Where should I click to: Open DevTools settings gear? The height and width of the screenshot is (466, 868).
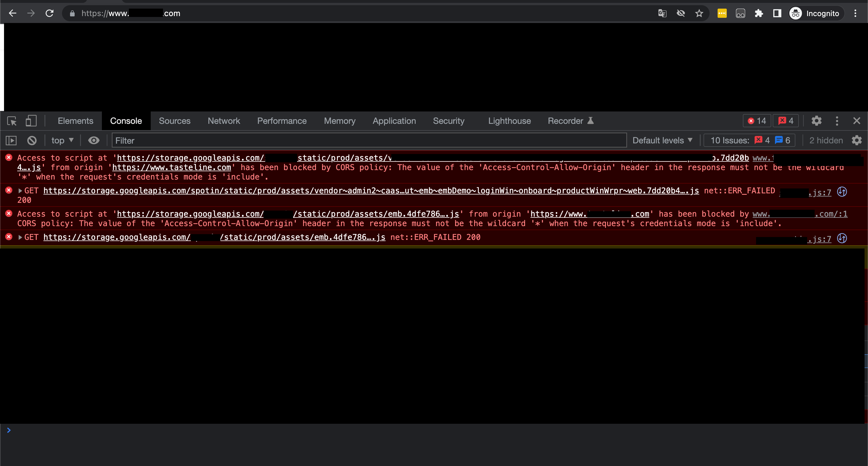coord(816,121)
